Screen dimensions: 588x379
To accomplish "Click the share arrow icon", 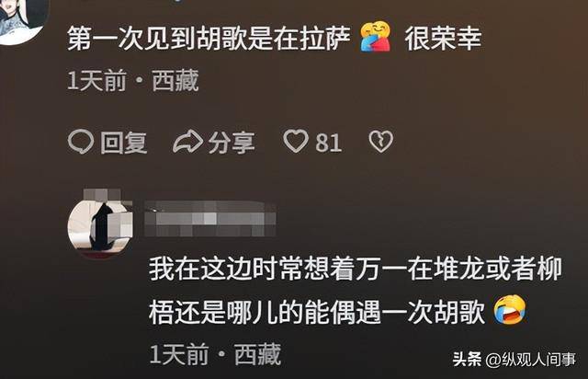I will coord(187,142).
